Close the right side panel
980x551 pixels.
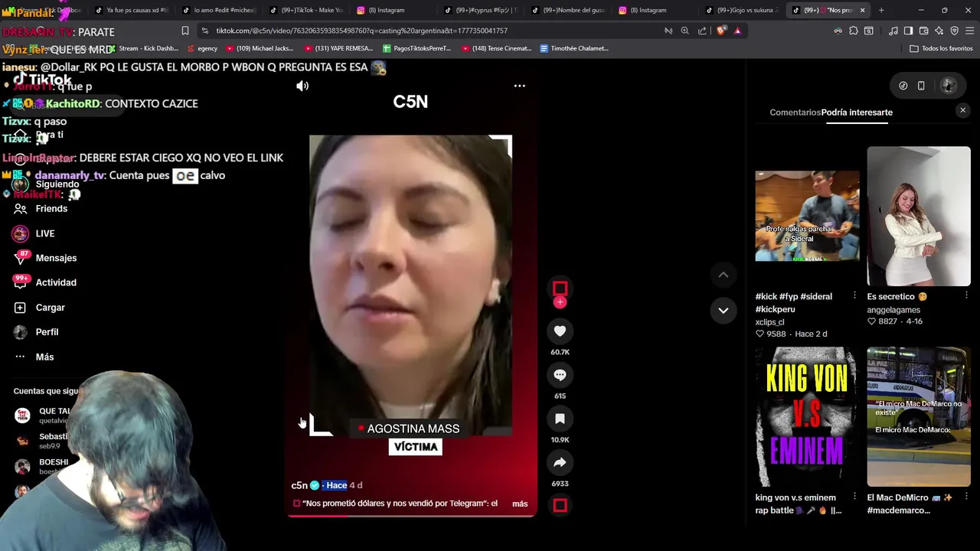click(962, 111)
